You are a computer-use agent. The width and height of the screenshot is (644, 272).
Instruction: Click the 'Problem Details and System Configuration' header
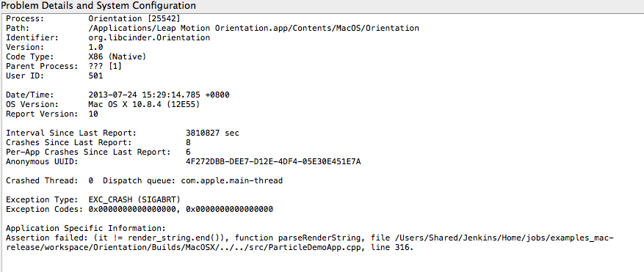[x=98, y=5]
